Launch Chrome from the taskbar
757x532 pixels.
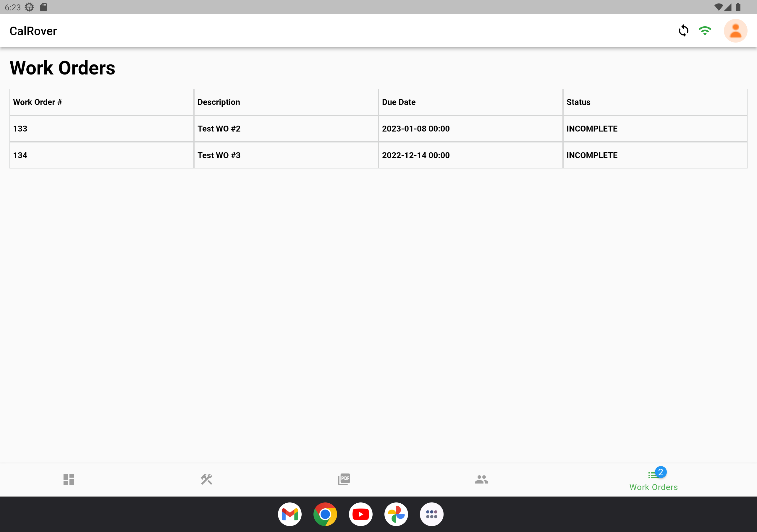click(x=325, y=514)
